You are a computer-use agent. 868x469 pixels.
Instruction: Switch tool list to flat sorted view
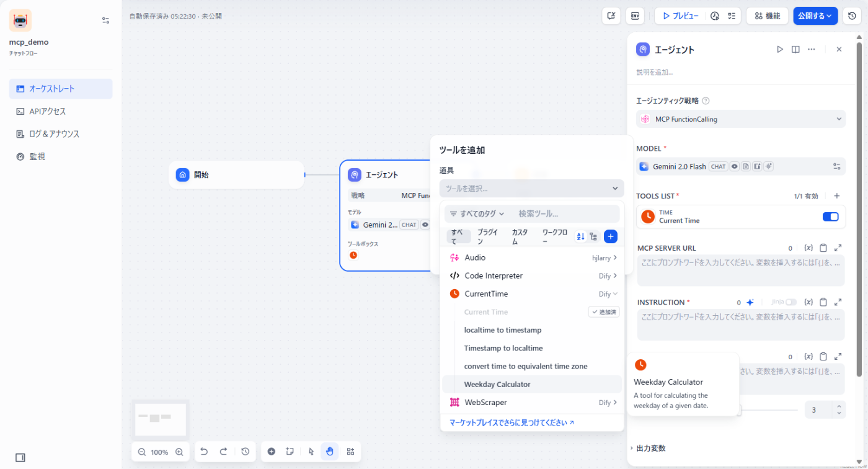point(581,236)
